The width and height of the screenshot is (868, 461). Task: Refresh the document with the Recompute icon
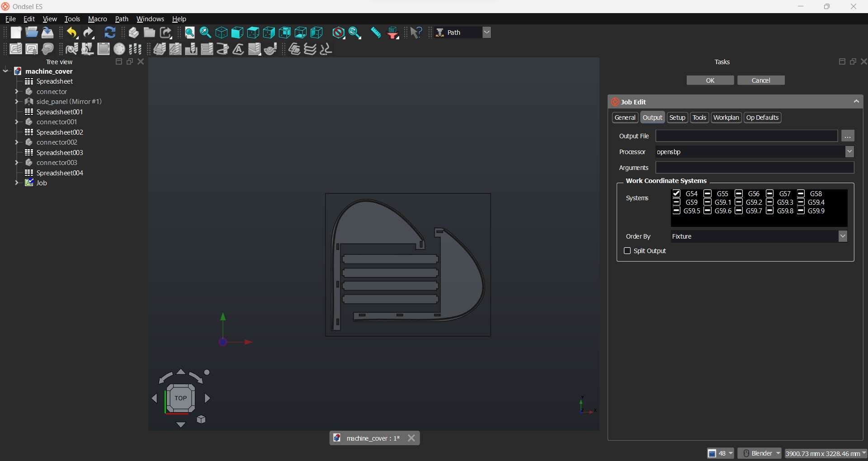point(110,33)
